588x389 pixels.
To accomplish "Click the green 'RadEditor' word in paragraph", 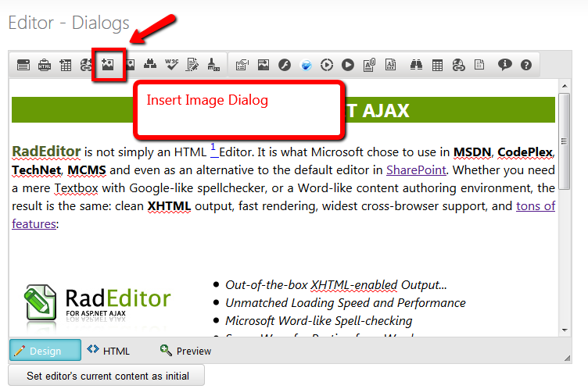I will point(46,152).
